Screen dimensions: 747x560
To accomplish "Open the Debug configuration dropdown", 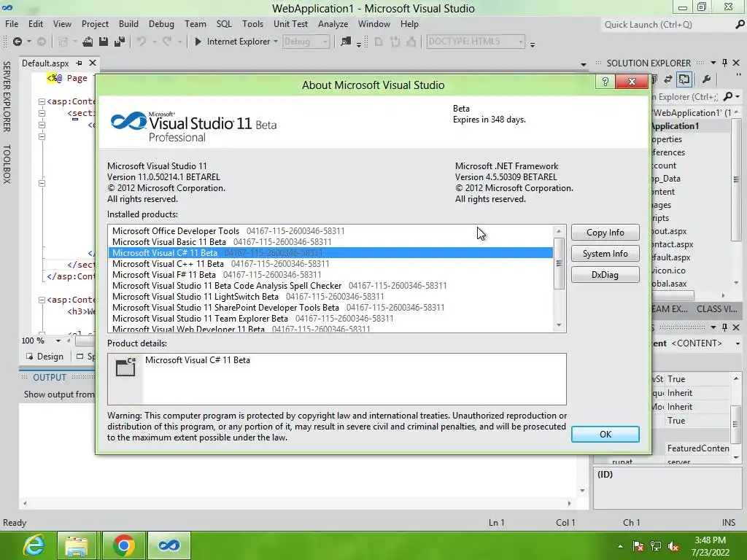I will point(325,42).
